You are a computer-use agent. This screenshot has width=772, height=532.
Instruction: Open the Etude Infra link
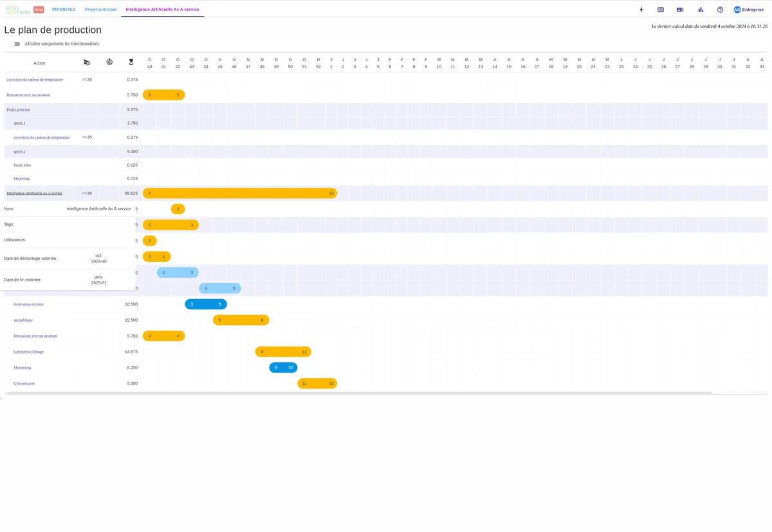click(22, 165)
